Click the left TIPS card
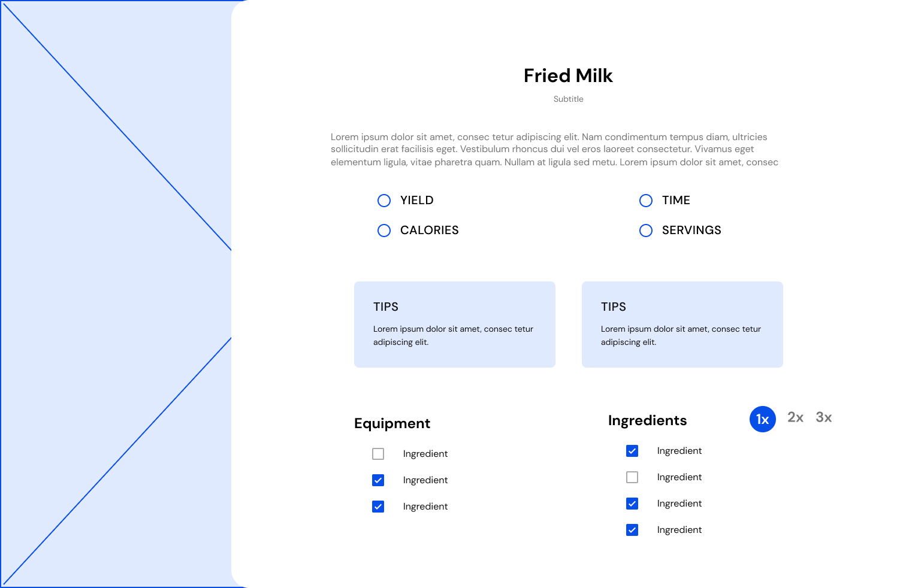906x588 pixels. click(454, 324)
